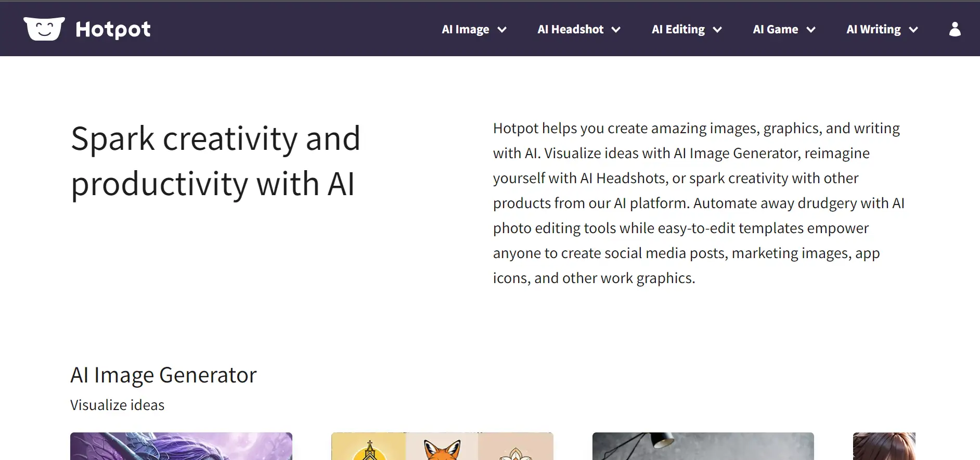Image resolution: width=980 pixels, height=460 pixels.
Task: Click the dropdown arrow next to AI Game
Action: point(811,30)
